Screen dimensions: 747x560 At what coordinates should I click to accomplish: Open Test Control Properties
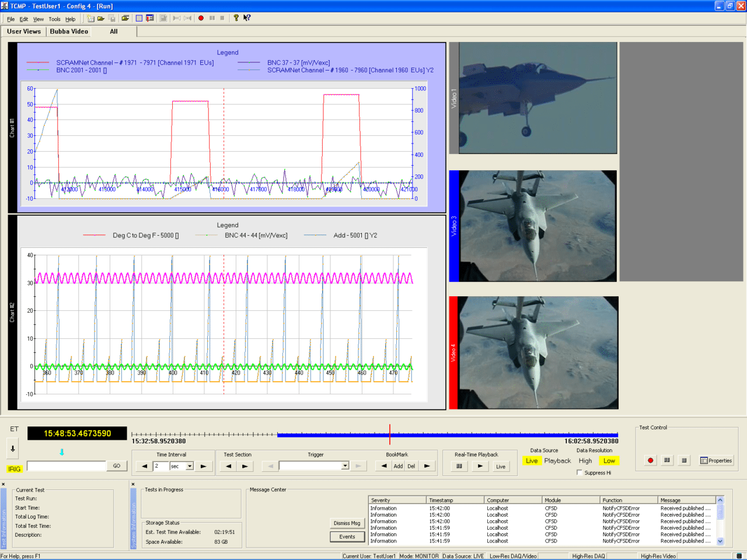[x=716, y=460]
